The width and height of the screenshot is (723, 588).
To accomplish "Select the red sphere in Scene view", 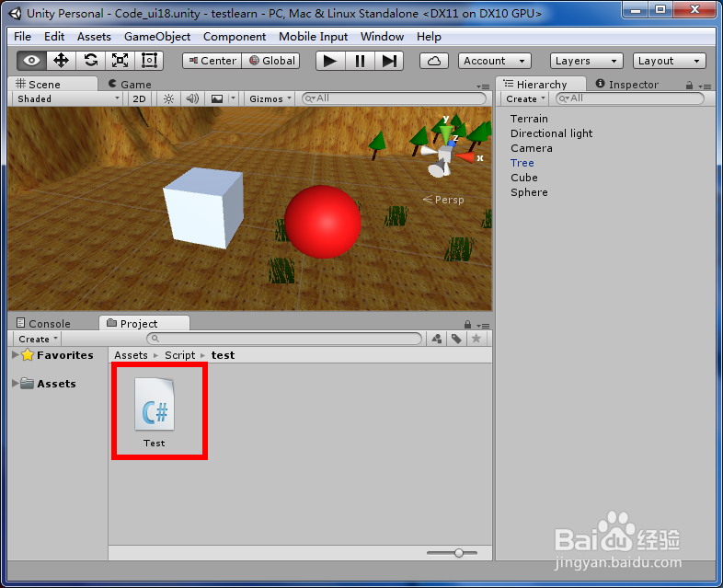I will point(322,222).
